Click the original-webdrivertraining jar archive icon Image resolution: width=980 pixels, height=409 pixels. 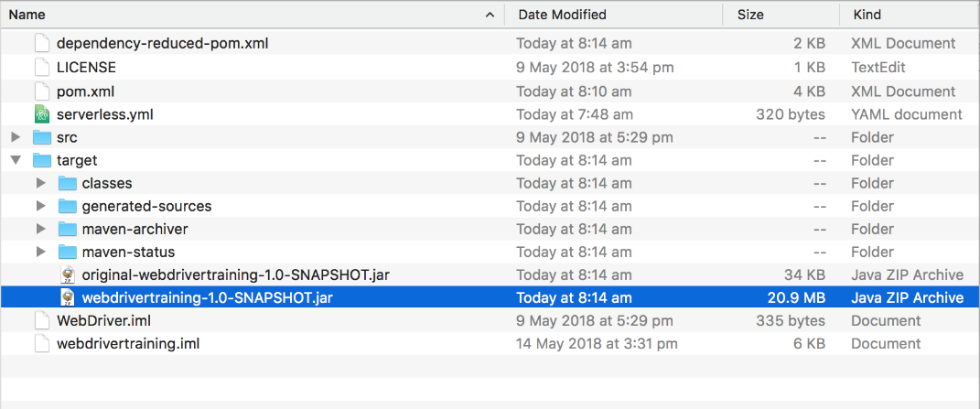(x=67, y=274)
